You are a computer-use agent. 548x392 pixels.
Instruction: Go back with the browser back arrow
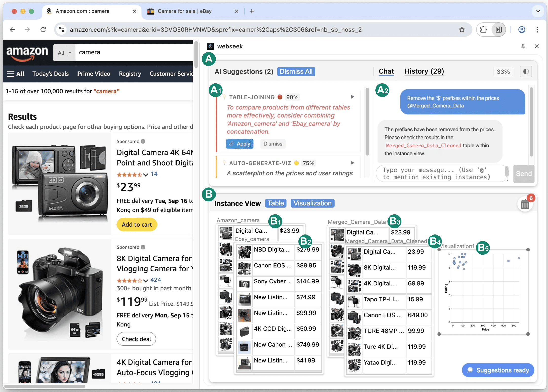(12, 30)
